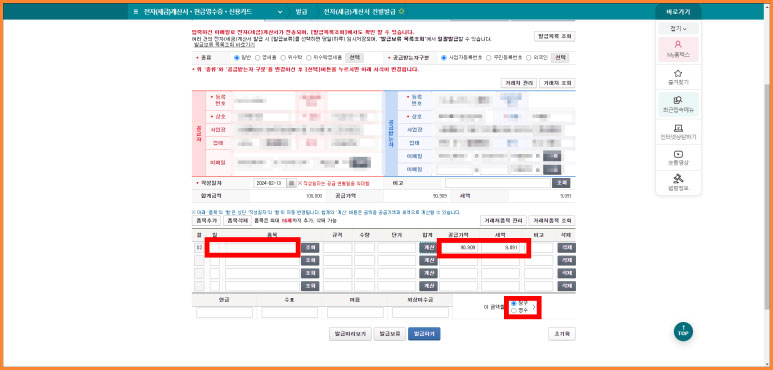Click 세액 field in first item row
This screenshot has width=773, height=370.
(x=500, y=248)
